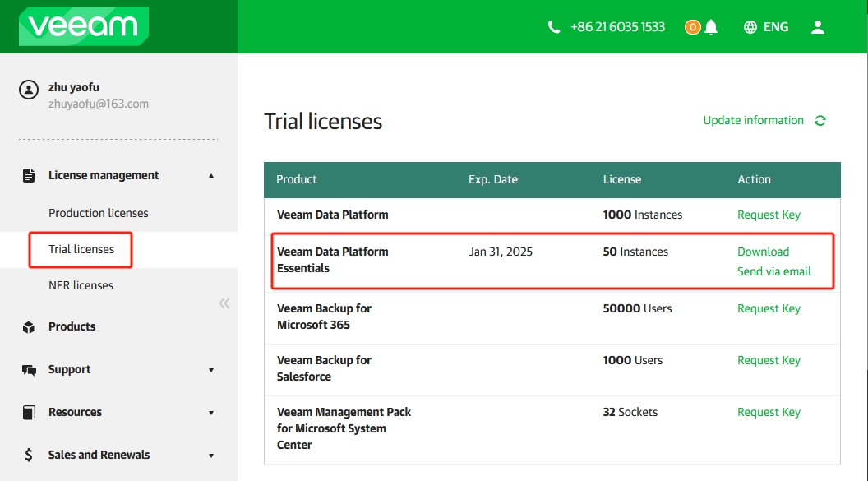Collapse the sidebar with double chevron
The width and height of the screenshot is (868, 481).
pos(224,303)
